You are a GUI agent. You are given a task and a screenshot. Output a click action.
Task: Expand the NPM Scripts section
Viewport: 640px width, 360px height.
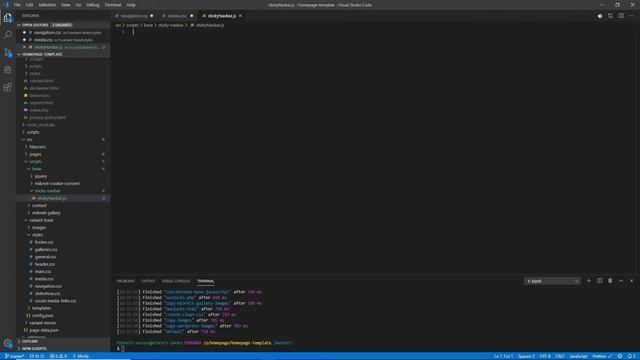point(63,349)
